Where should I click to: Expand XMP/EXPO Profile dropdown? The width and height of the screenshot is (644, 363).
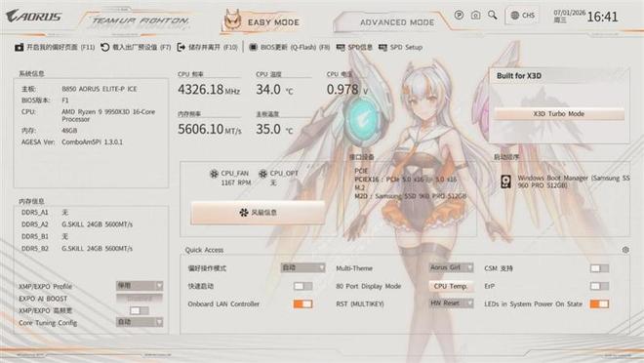pos(140,285)
